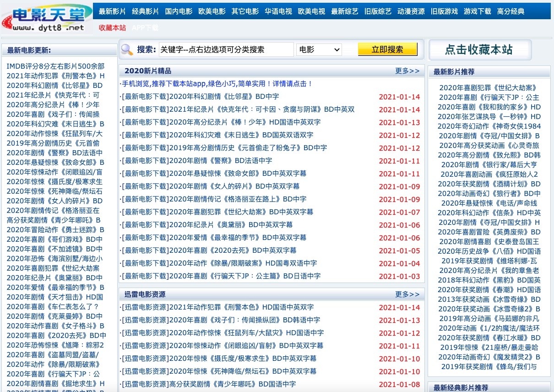Viewport: 554px width, 392px height.
Task: Go to the 欧美电影 navigation tab
Action: click(x=212, y=11)
